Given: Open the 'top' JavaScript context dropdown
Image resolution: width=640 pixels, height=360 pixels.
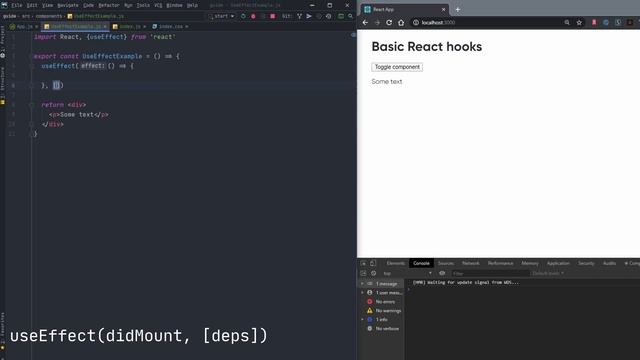Looking at the screenshot, I should coord(407,273).
